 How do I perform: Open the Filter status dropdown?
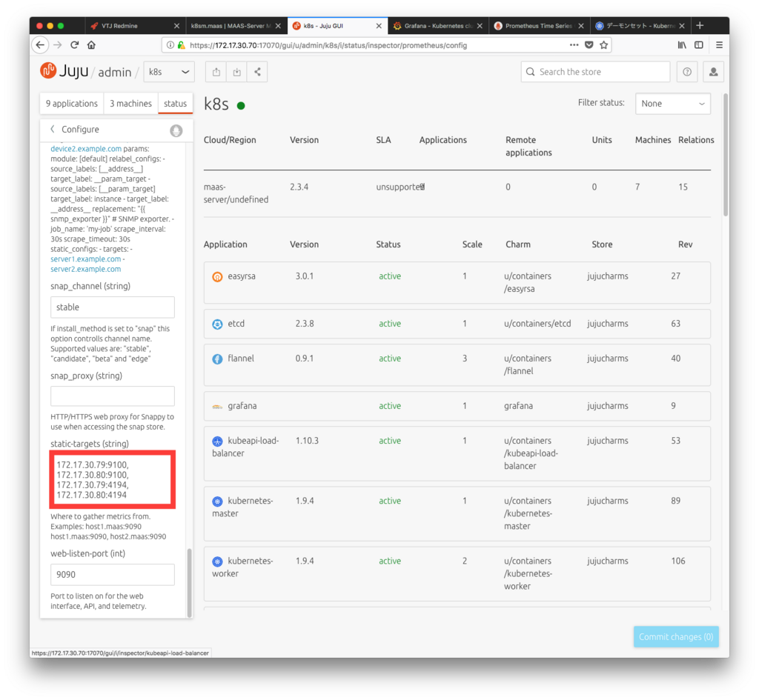672,104
